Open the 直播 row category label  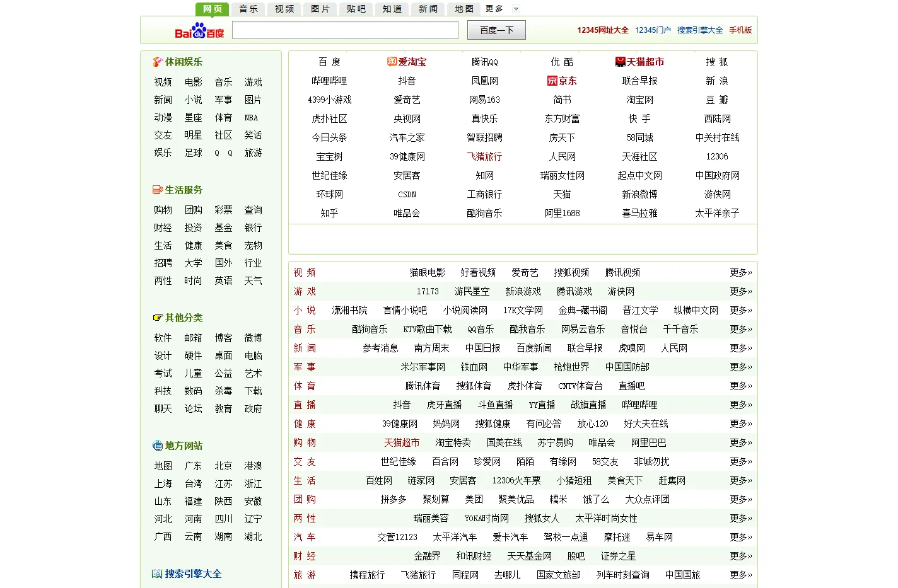pos(305,405)
